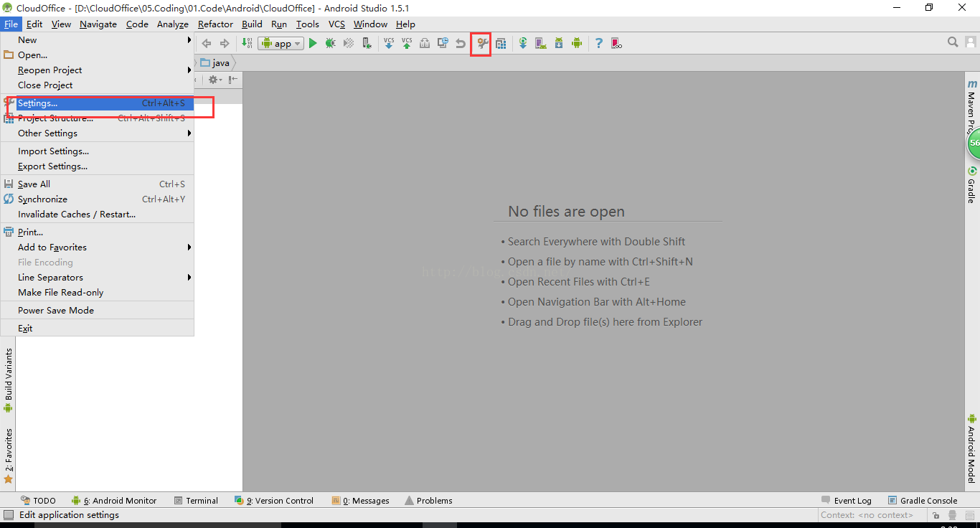980x528 pixels.
Task: Click the java breadcrumb folder
Action: 215,63
